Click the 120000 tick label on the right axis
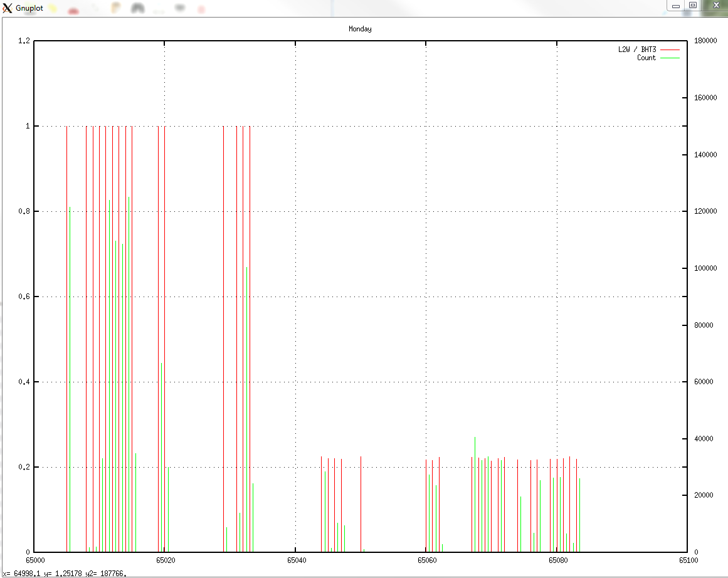728x578 pixels. click(705, 211)
